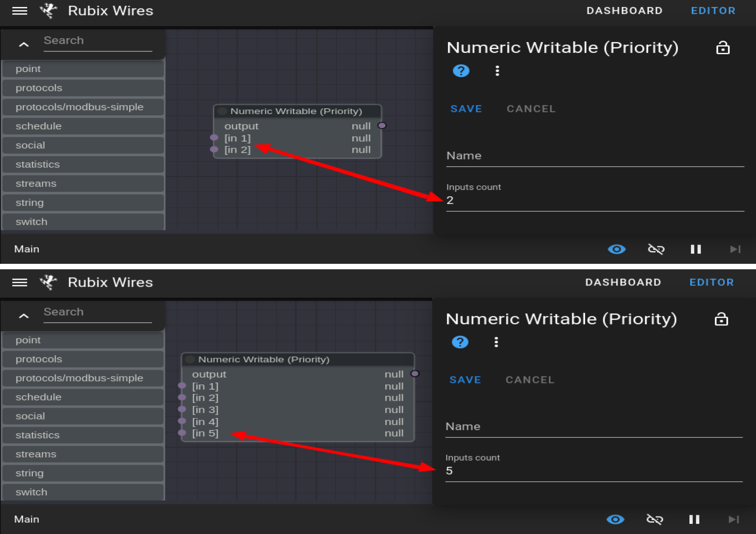Image resolution: width=756 pixels, height=534 pixels.
Task: Click the step-forward icon in the upper bottom bar
Action: (735, 249)
